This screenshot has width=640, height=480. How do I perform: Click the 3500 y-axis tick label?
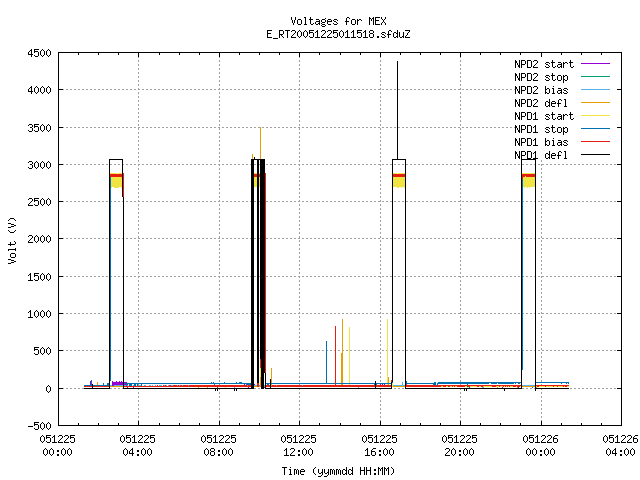coord(40,128)
